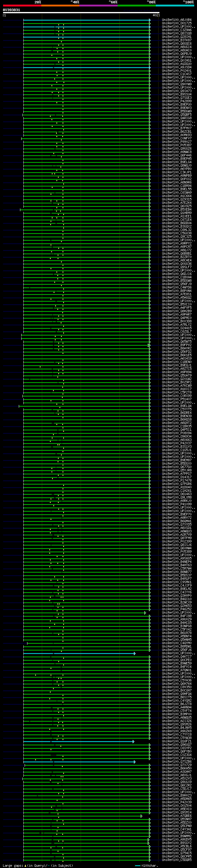Click the white query sequence ruler bar
Viewport: 197px width, 868px height.
click(x=81, y=12)
